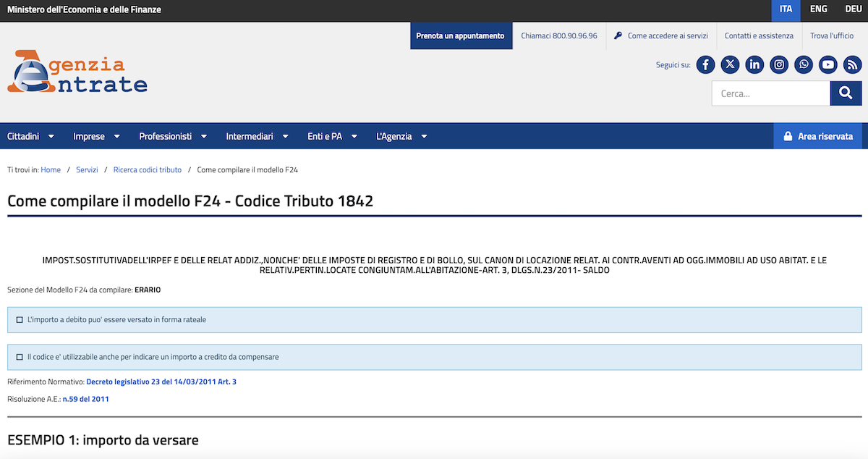Expand the Cittadini dropdown menu

click(32, 136)
